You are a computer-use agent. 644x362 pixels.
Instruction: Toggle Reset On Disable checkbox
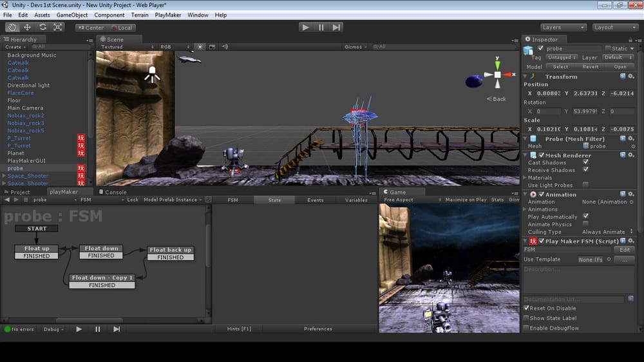pyautogui.click(x=526, y=308)
